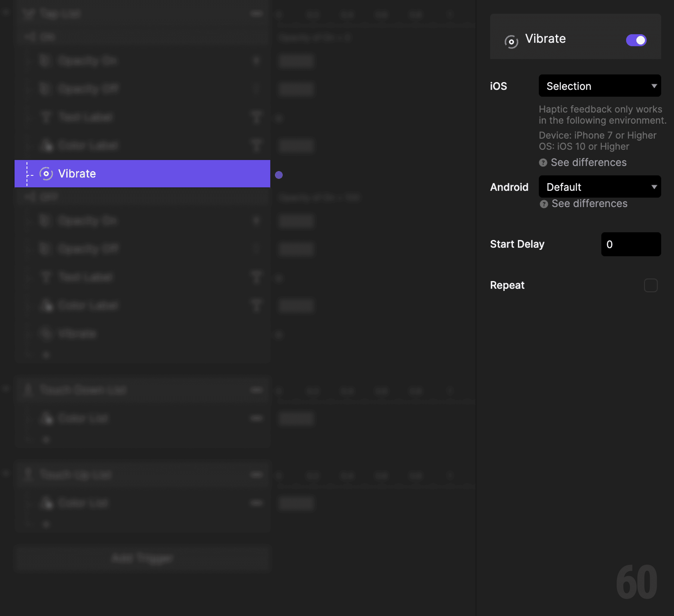Click See differences under the Android setting

coord(589,204)
